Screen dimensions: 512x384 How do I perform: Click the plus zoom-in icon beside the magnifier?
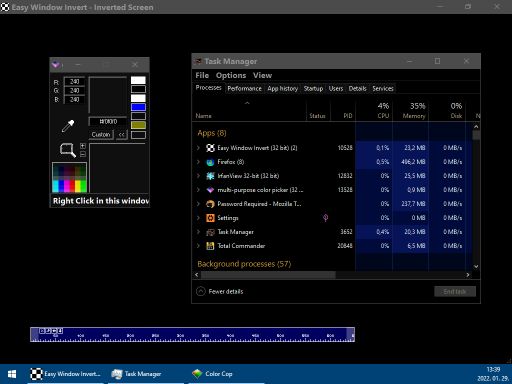[x=83, y=146]
